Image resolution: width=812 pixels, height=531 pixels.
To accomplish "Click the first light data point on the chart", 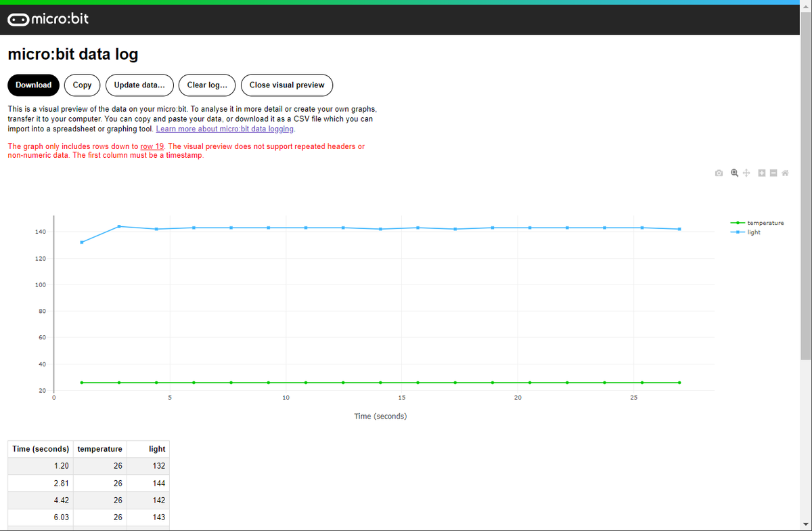I will tap(82, 242).
